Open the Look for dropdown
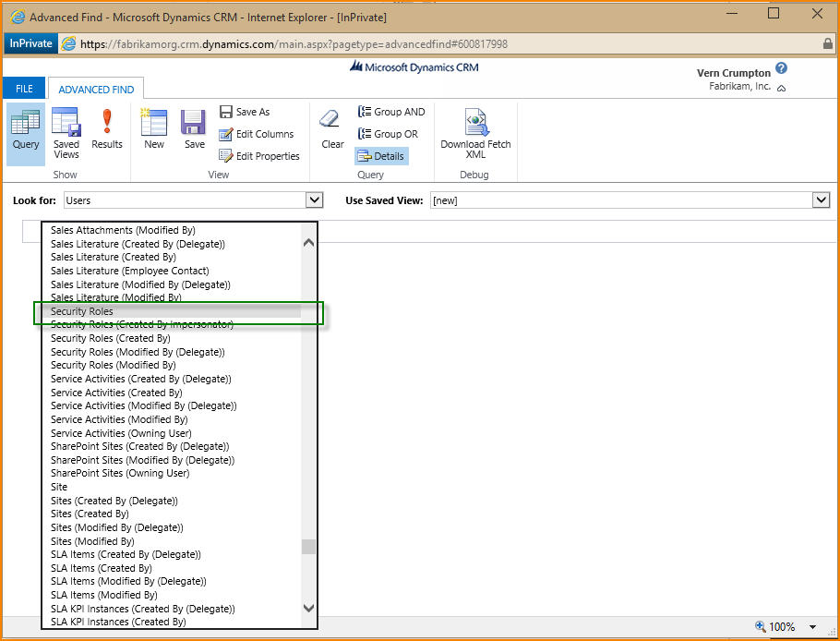Viewport: 840px width, 641px height. [314, 200]
